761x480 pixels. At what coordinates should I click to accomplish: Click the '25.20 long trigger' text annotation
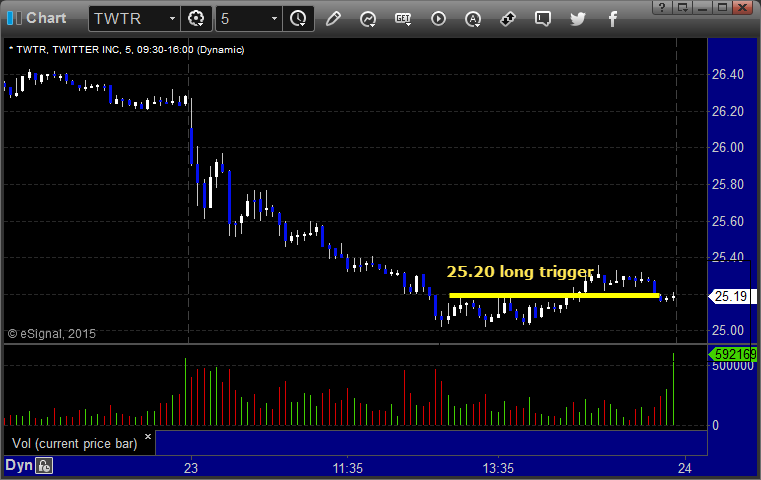point(520,271)
